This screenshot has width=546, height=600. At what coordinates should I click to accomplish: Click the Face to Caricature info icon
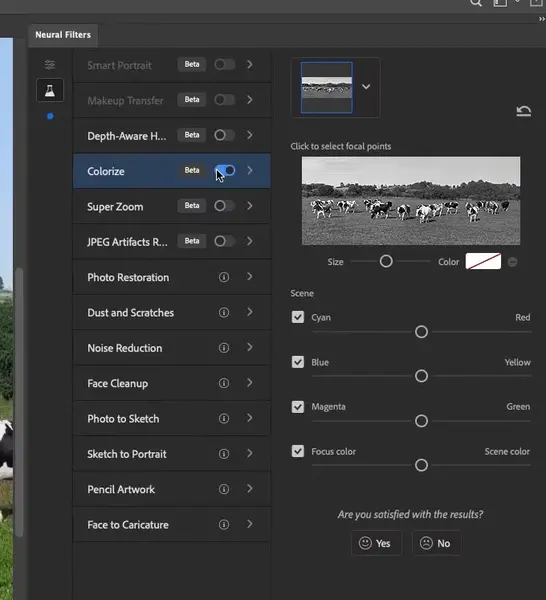[x=224, y=525]
